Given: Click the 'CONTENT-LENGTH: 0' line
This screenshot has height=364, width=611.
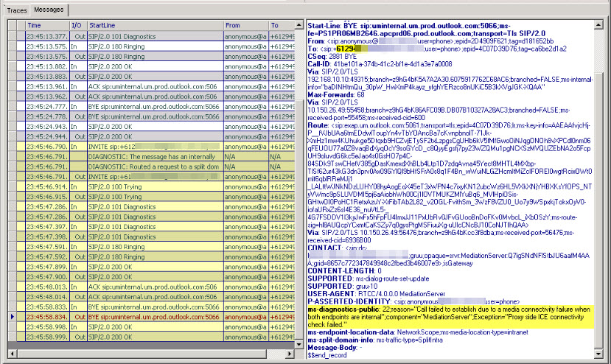Looking at the screenshot, I should pos(344,271).
